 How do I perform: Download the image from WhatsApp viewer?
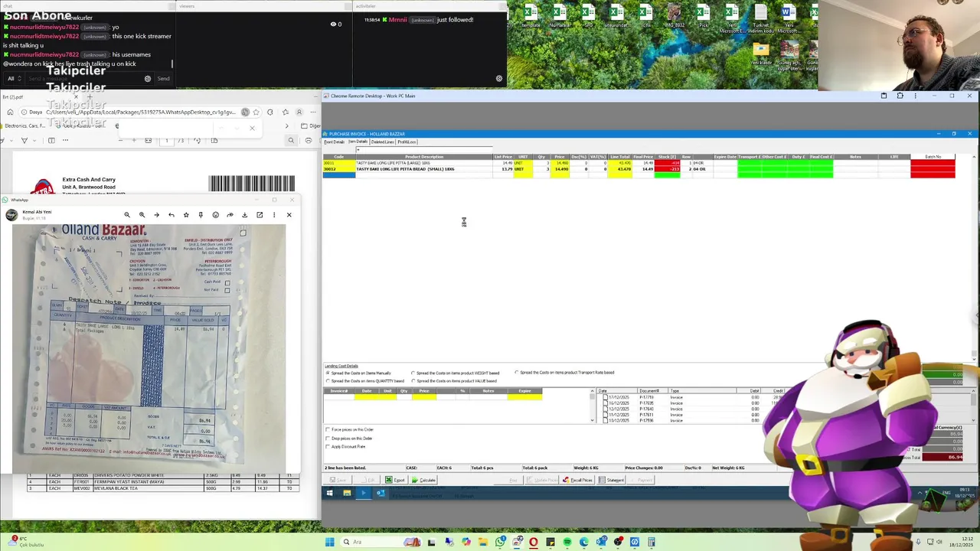click(245, 215)
